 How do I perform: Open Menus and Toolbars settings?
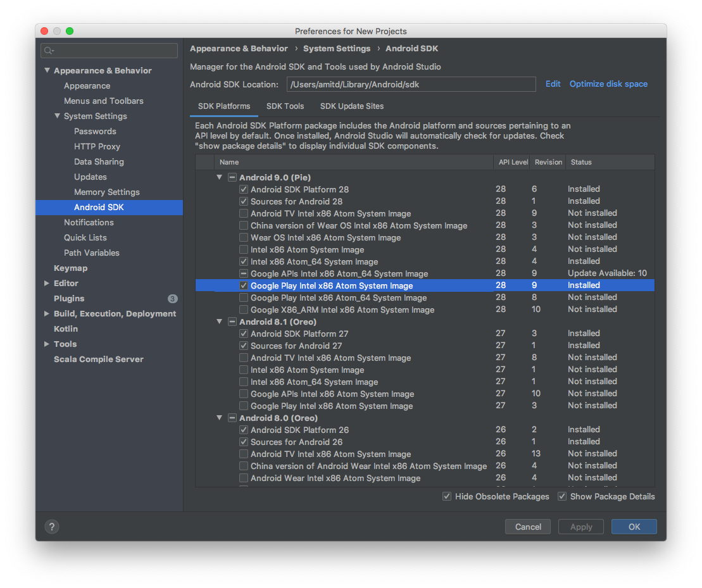point(103,101)
